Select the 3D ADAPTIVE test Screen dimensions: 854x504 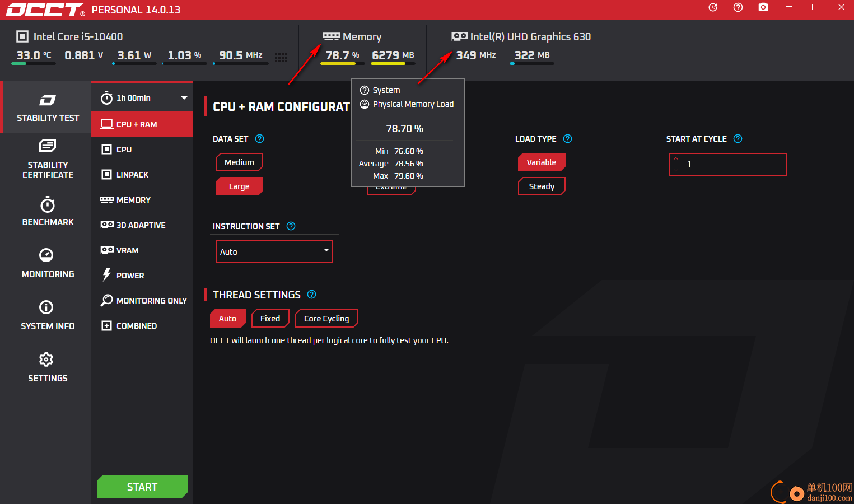[x=142, y=225]
